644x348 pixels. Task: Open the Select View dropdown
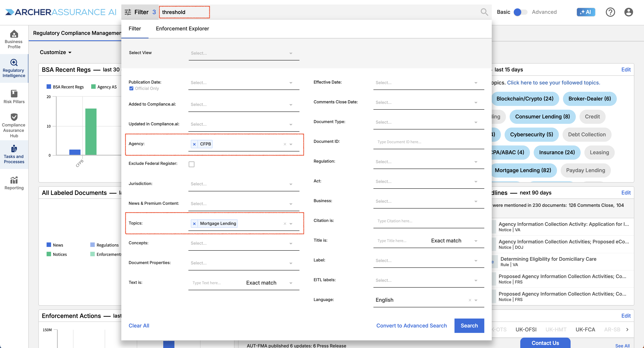click(244, 53)
